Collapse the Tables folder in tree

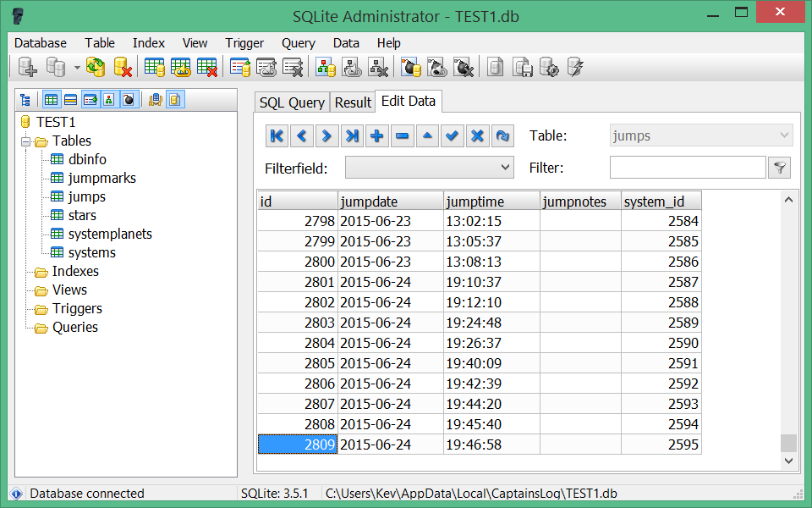click(x=25, y=141)
